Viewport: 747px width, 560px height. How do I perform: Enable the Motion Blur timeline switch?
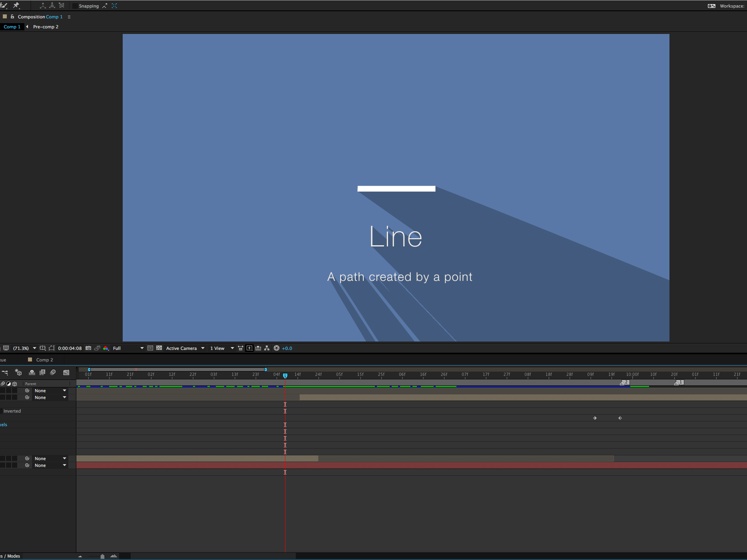pyautogui.click(x=53, y=372)
